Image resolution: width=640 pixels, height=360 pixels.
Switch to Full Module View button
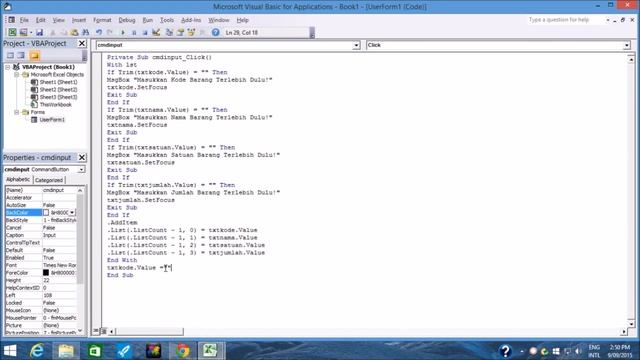[103, 331]
